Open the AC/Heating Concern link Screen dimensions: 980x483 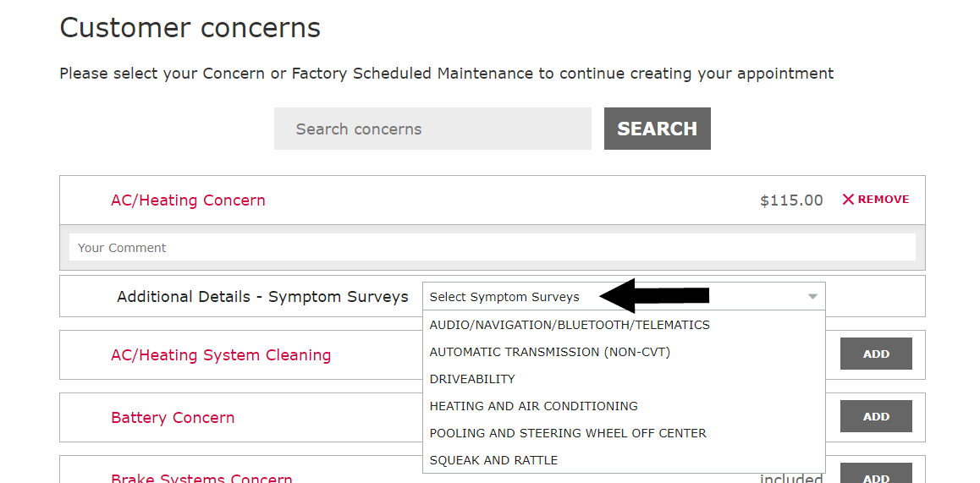(188, 200)
